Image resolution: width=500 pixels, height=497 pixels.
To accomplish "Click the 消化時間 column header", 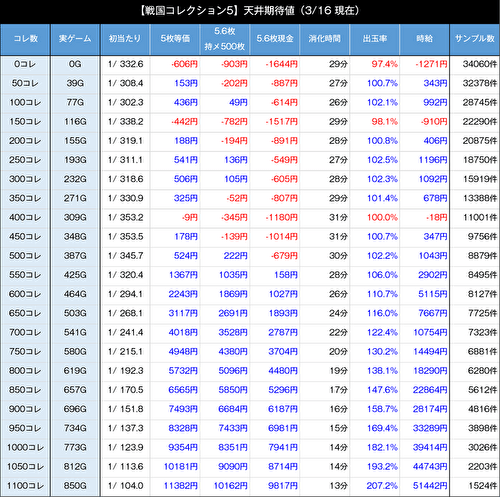I will coord(325,39).
